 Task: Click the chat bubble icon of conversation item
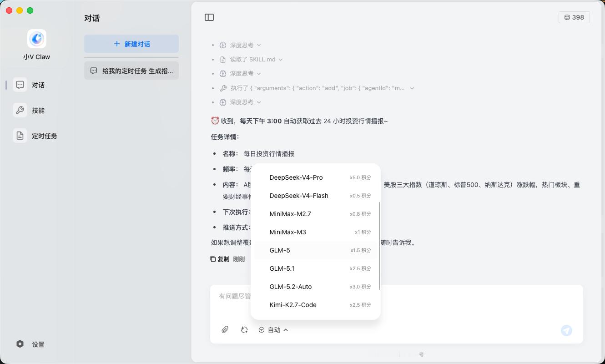[x=94, y=71]
